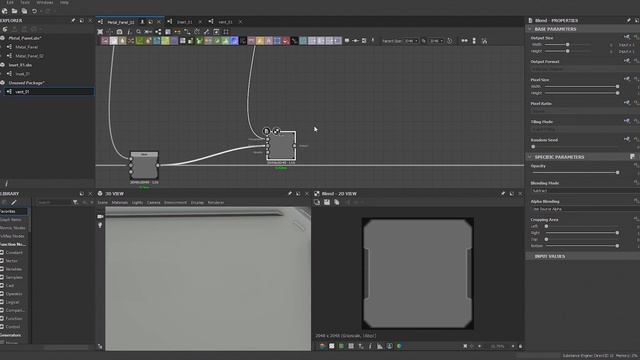640x360 pixels.
Task: Open the Help menu
Action: 64,2
